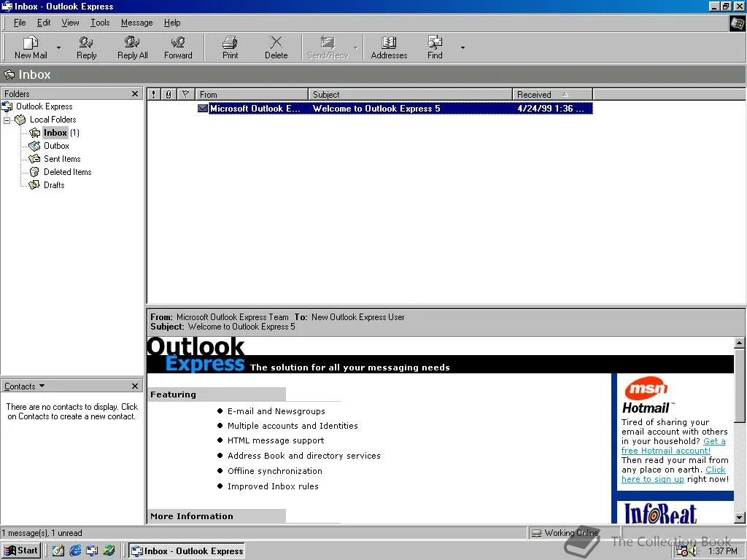Sort messages by Received column
This screenshot has height=560, width=747.
(553, 94)
